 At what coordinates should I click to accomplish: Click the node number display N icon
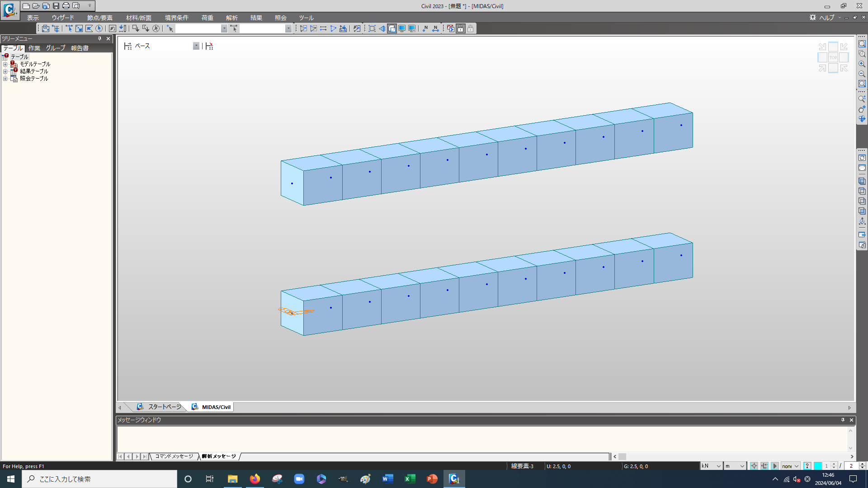(x=425, y=28)
